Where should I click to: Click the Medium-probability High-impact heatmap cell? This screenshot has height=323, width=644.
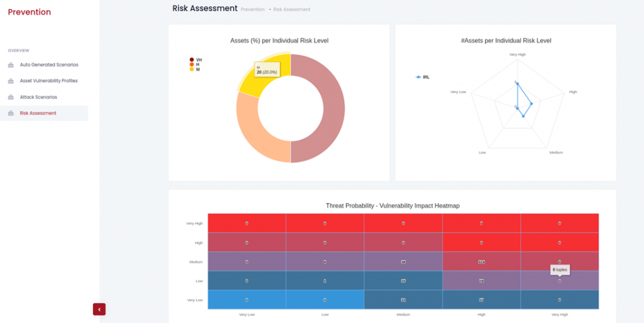[481, 261]
